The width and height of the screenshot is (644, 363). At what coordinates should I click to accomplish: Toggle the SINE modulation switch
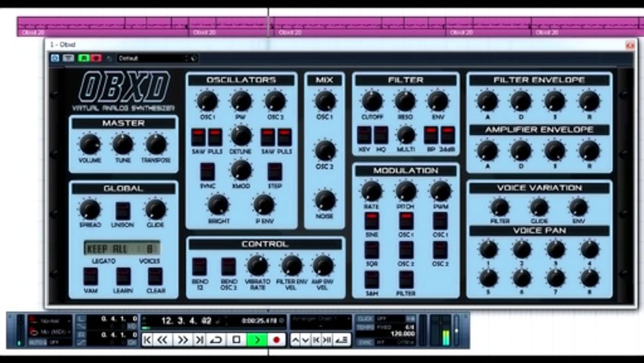(x=372, y=220)
